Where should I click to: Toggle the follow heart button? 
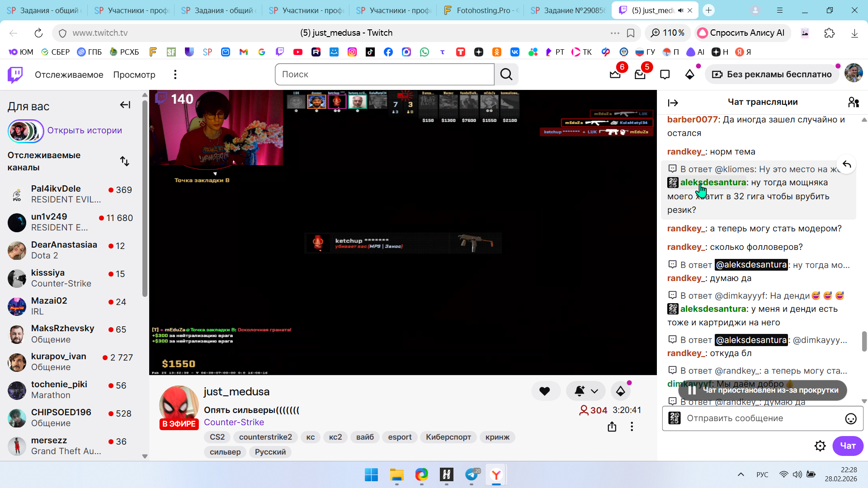pos(545,391)
